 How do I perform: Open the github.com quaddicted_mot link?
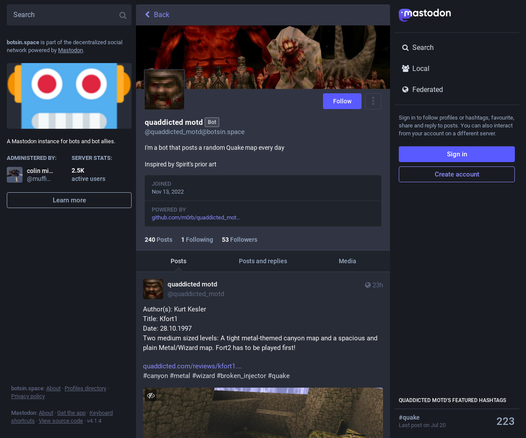coord(196,218)
